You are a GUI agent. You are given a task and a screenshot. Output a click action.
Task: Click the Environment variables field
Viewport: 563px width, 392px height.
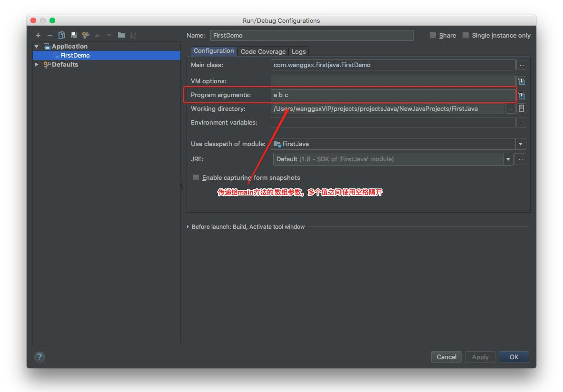(x=393, y=123)
